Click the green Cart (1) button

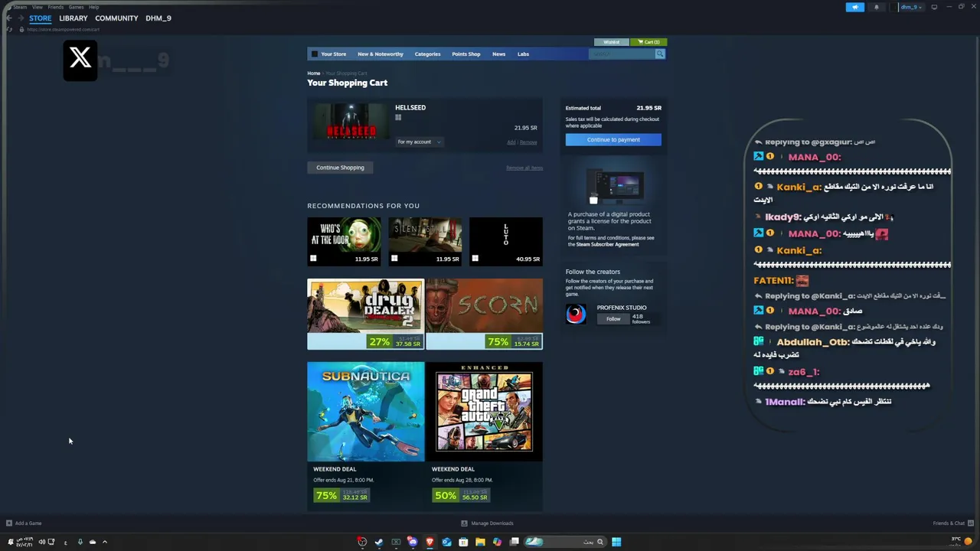click(648, 42)
